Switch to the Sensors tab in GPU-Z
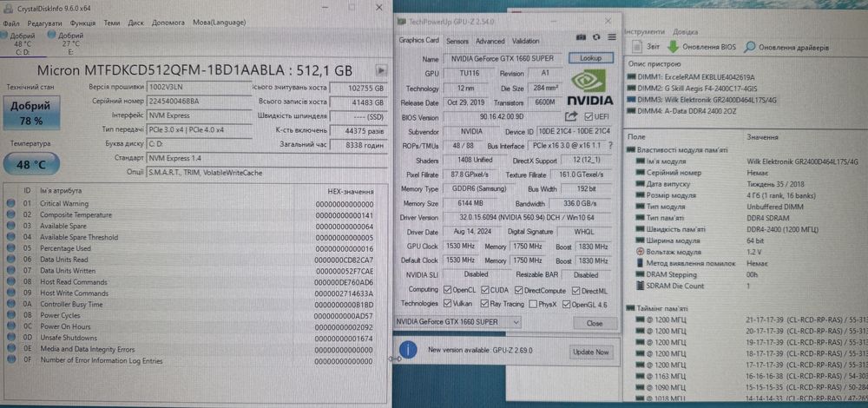Image resolution: width=868 pixels, height=408 pixels. [457, 41]
